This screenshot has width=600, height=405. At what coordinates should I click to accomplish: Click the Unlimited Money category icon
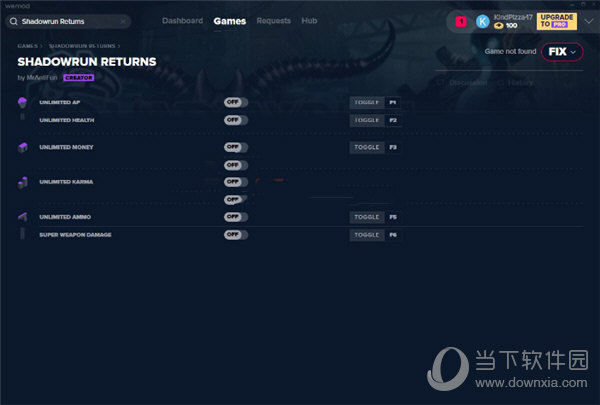23,147
